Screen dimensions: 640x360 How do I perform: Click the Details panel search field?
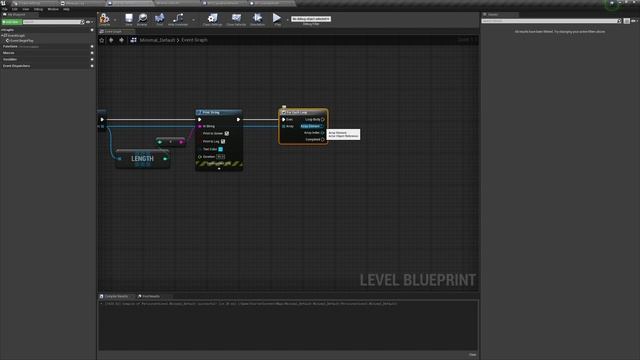(x=551, y=21)
